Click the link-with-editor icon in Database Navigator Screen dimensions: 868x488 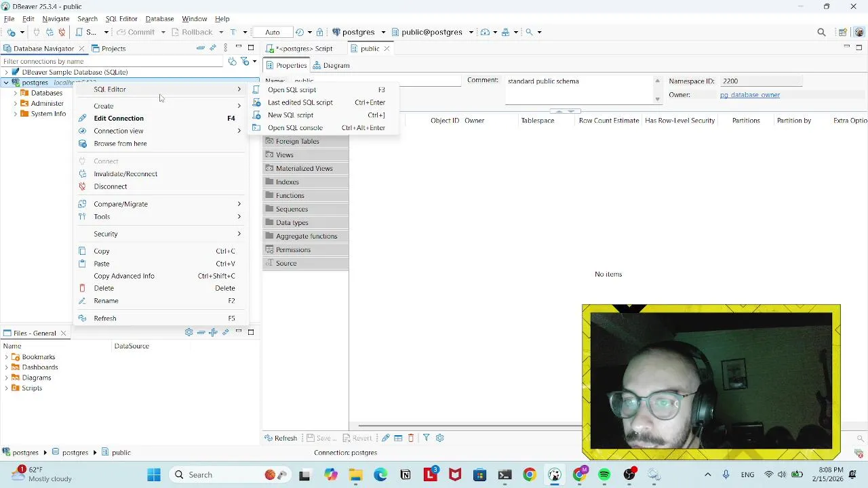[x=213, y=48]
